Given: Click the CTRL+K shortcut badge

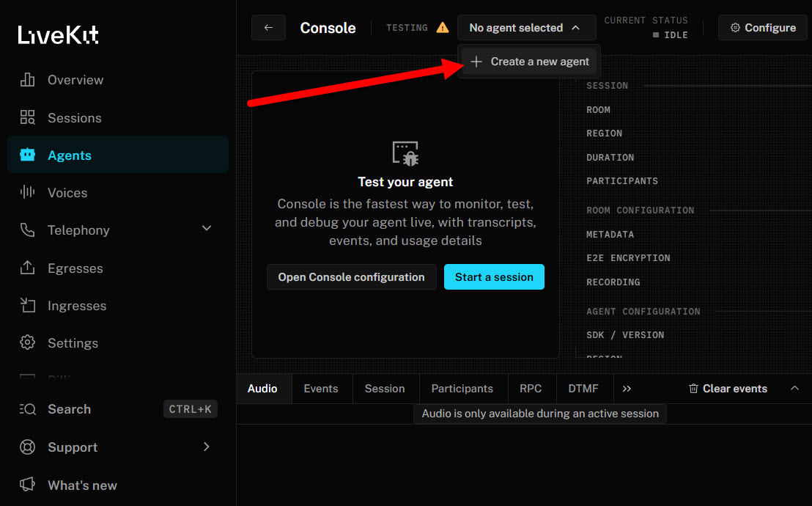Looking at the screenshot, I should [190, 409].
